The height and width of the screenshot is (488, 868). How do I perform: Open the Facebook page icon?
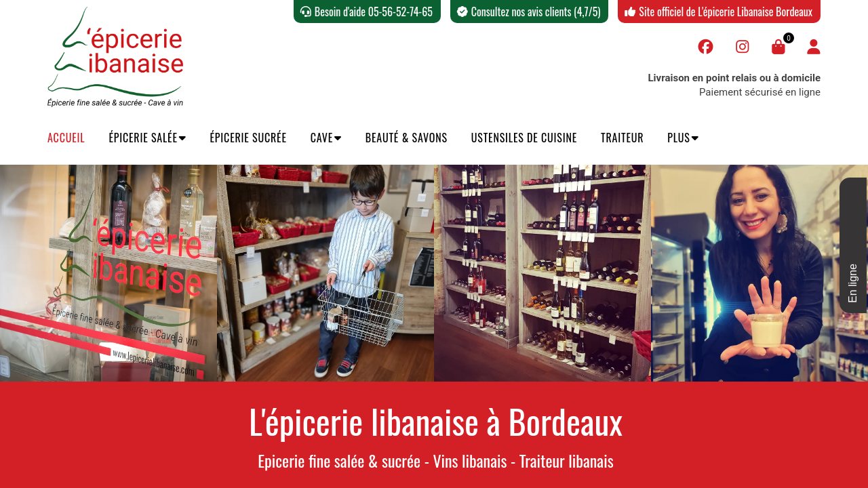[705, 47]
